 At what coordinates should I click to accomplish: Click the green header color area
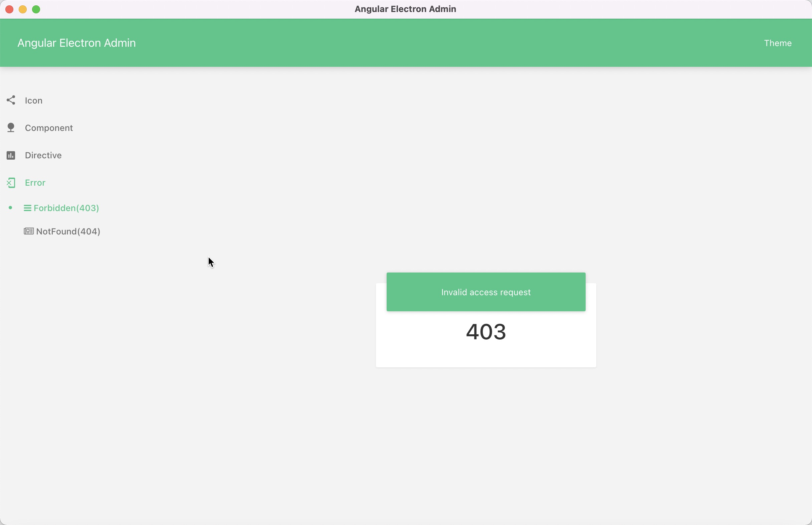pos(406,43)
